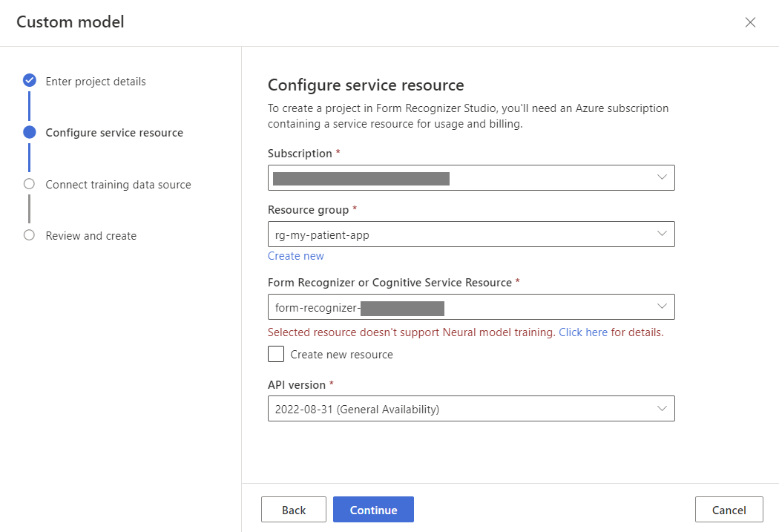Image resolution: width=779 pixels, height=532 pixels.
Task: Go to Enter project details step
Action: [x=96, y=82]
